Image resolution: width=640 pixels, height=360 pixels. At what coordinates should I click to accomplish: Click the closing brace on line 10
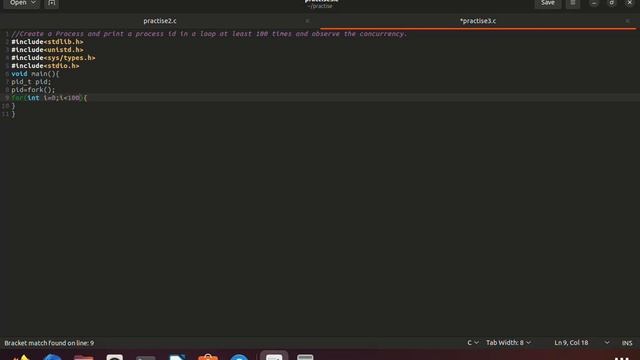[13, 106]
